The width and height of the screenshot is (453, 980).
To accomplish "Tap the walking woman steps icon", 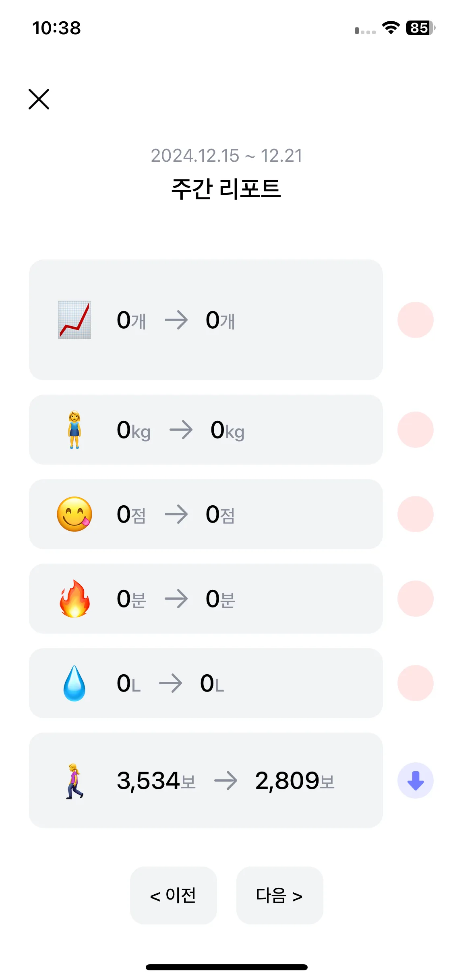I will point(74,780).
